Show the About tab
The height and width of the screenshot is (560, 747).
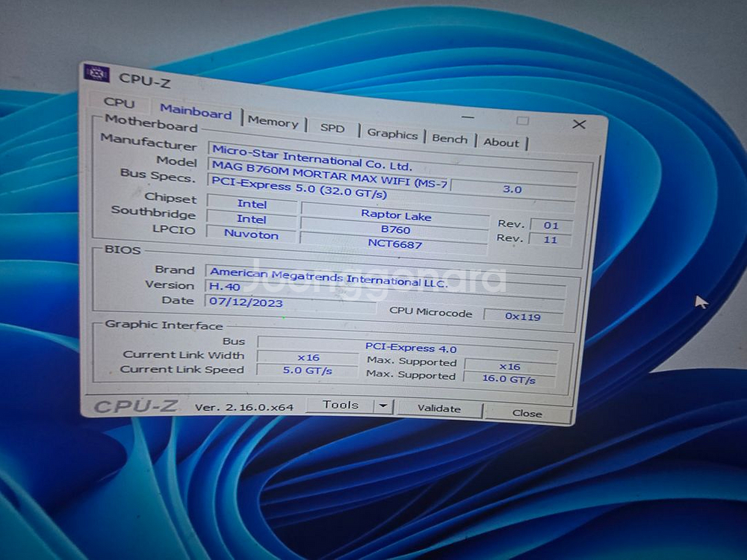500,143
